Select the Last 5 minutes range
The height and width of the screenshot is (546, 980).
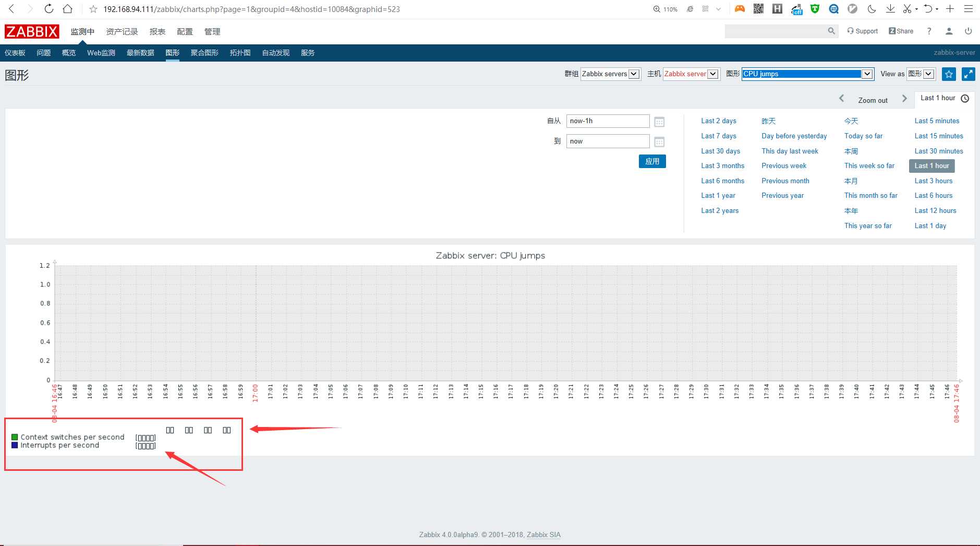click(937, 121)
